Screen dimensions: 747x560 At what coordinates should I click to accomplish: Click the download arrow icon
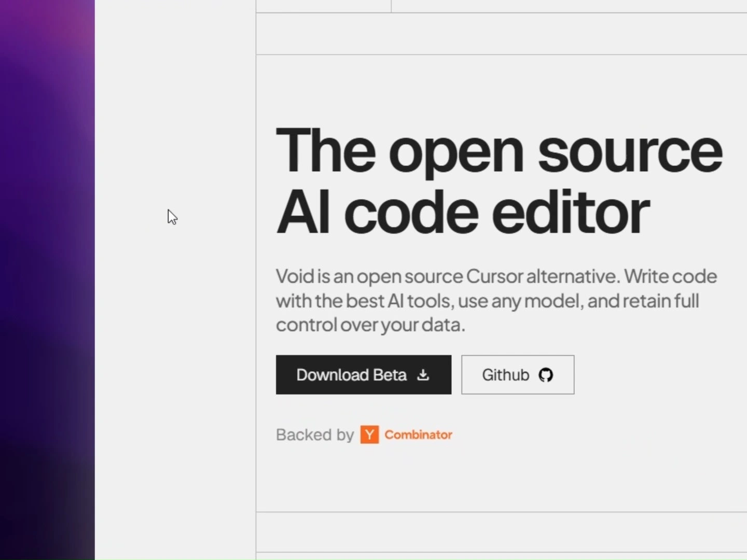pos(423,375)
